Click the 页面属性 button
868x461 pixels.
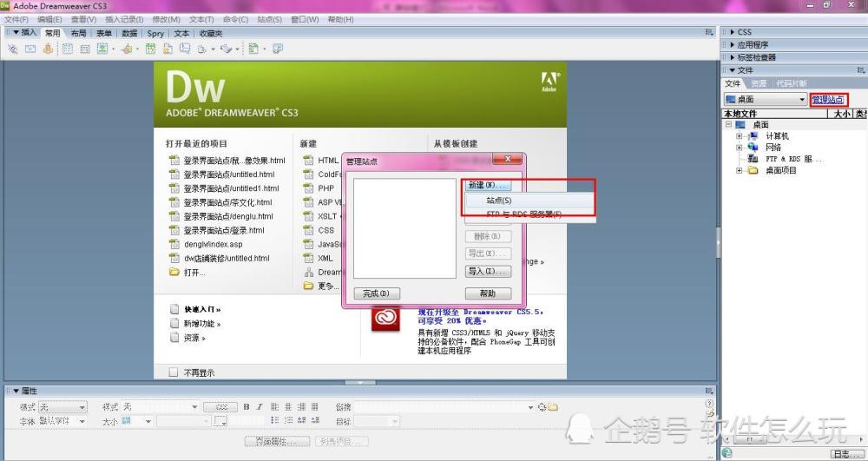click(x=278, y=442)
